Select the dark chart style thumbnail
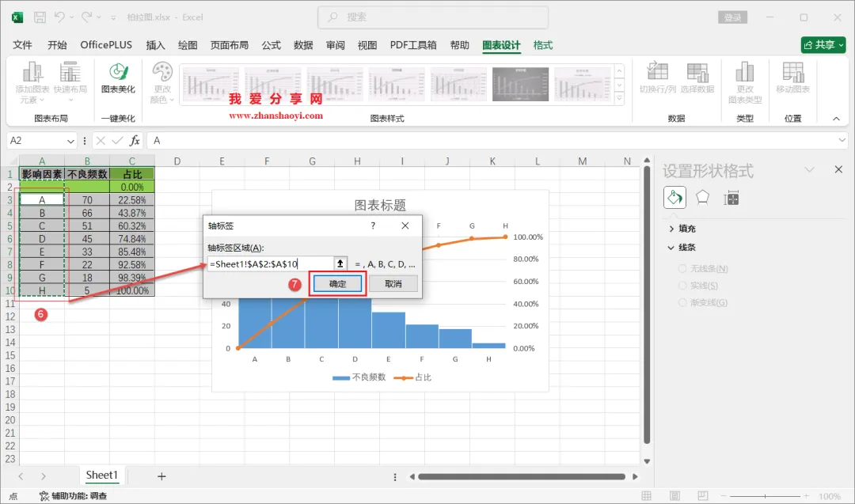The height and width of the screenshot is (504, 855). (520, 84)
